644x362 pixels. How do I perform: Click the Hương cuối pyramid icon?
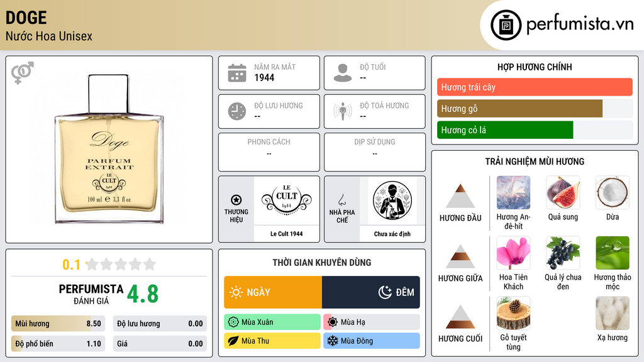460,317
